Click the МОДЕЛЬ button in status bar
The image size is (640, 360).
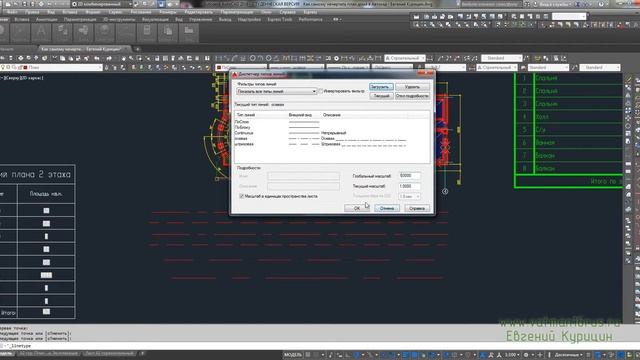pyautogui.click(x=293, y=355)
